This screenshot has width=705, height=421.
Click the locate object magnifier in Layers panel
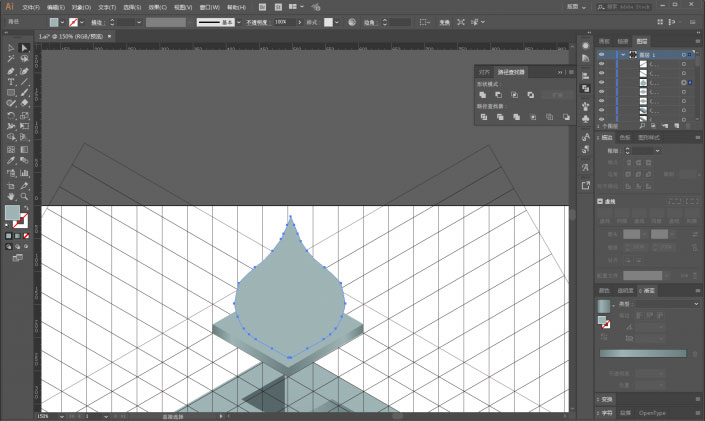point(642,126)
